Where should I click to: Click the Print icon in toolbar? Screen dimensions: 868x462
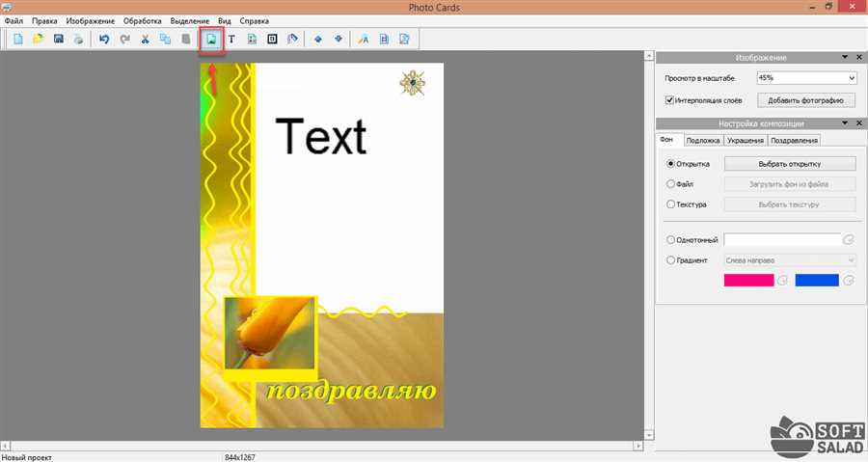(78, 40)
